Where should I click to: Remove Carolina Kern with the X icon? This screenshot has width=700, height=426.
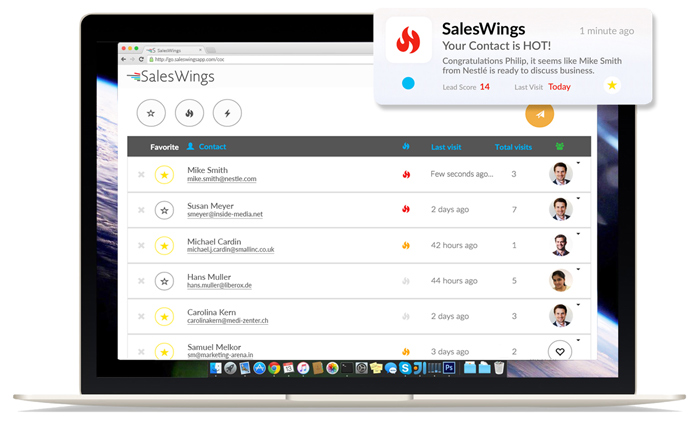point(141,316)
